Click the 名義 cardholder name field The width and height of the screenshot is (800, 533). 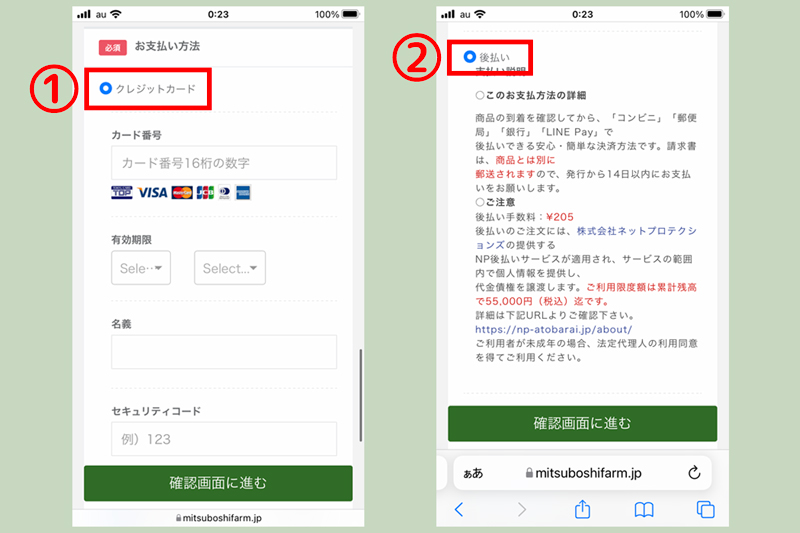pos(224,352)
